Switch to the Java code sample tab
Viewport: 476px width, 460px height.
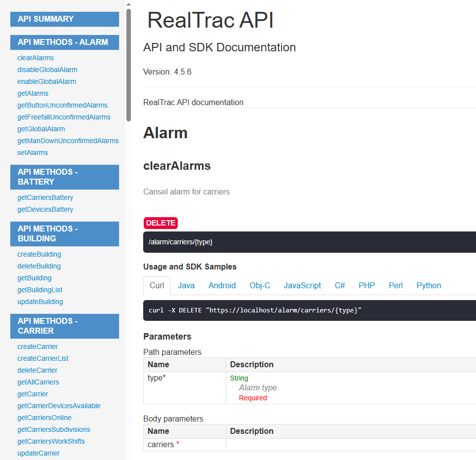click(186, 285)
